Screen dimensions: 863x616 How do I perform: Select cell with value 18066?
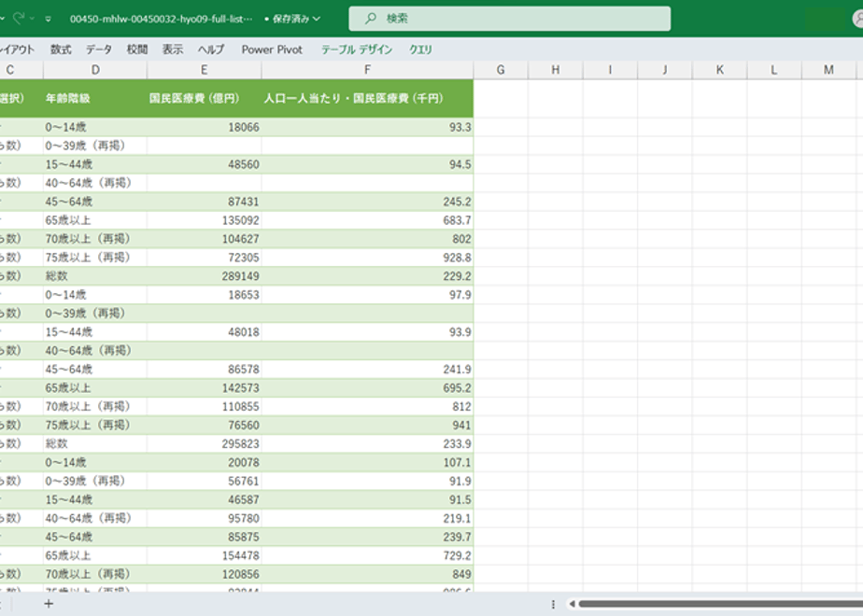coord(205,127)
